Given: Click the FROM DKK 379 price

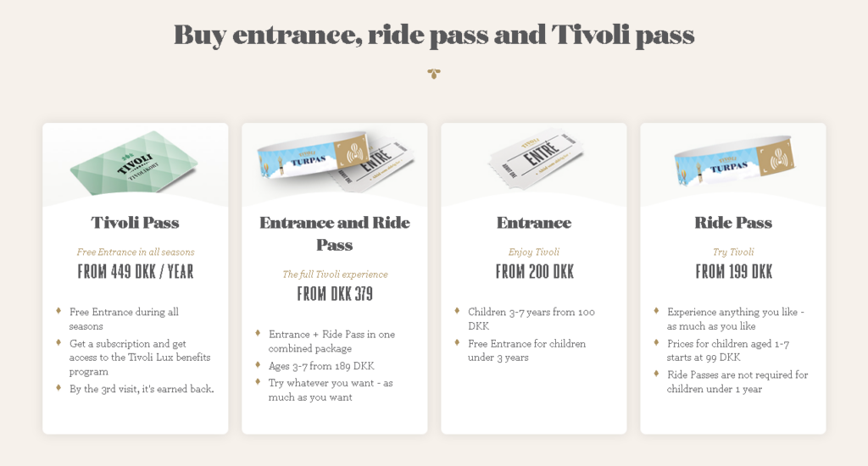Looking at the screenshot, I should [335, 294].
